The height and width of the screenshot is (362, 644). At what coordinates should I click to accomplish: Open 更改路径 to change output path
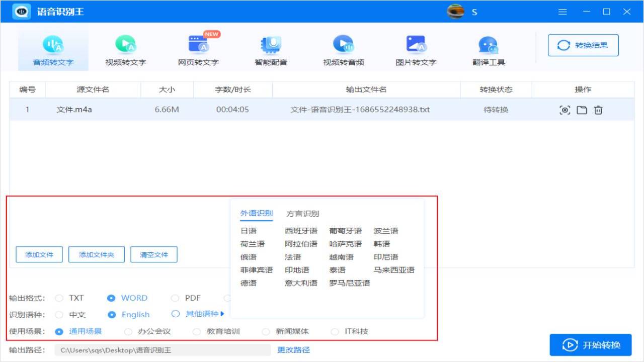[293, 349]
